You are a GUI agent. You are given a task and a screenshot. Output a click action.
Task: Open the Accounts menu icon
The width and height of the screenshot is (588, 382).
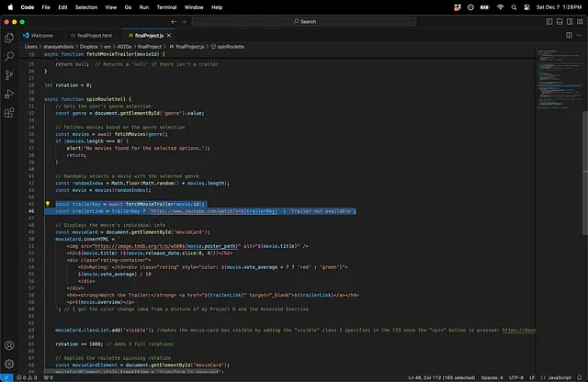tap(9, 346)
